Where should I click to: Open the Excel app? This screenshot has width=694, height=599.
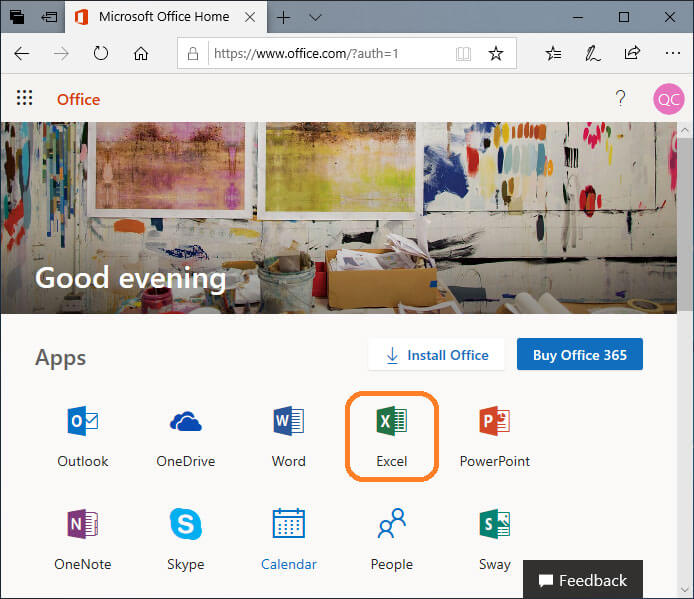(x=392, y=436)
